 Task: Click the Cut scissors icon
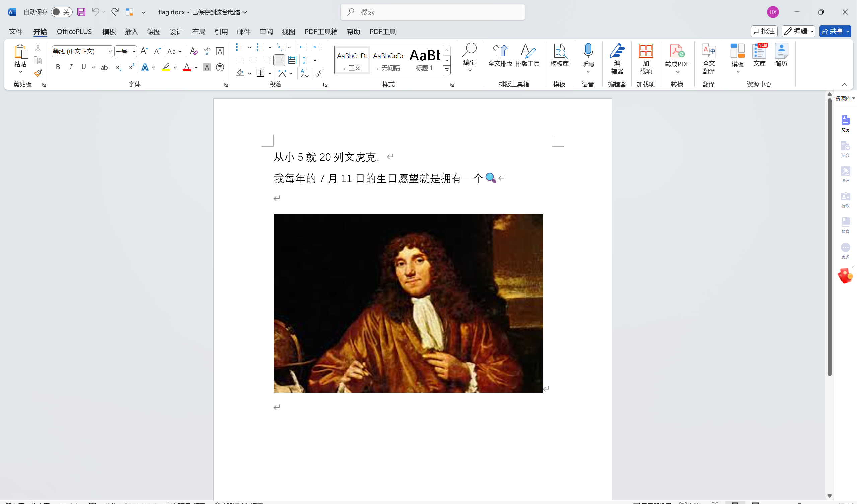coord(38,47)
